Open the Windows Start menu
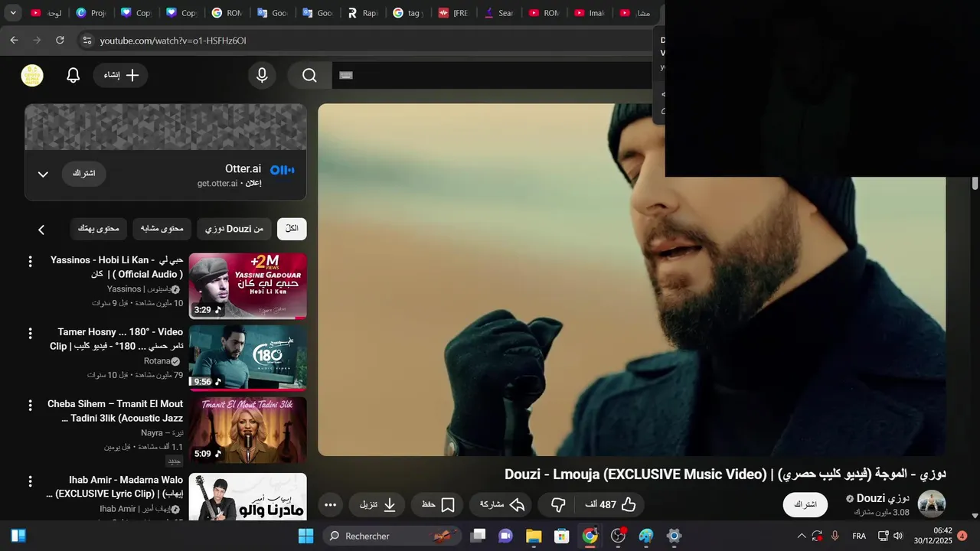The image size is (980, 551). tap(305, 536)
